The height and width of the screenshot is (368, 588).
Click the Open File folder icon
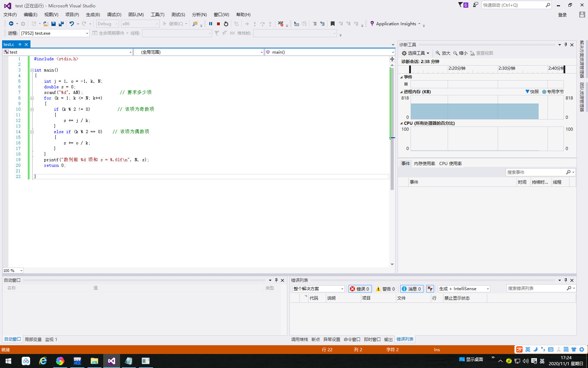point(46,23)
